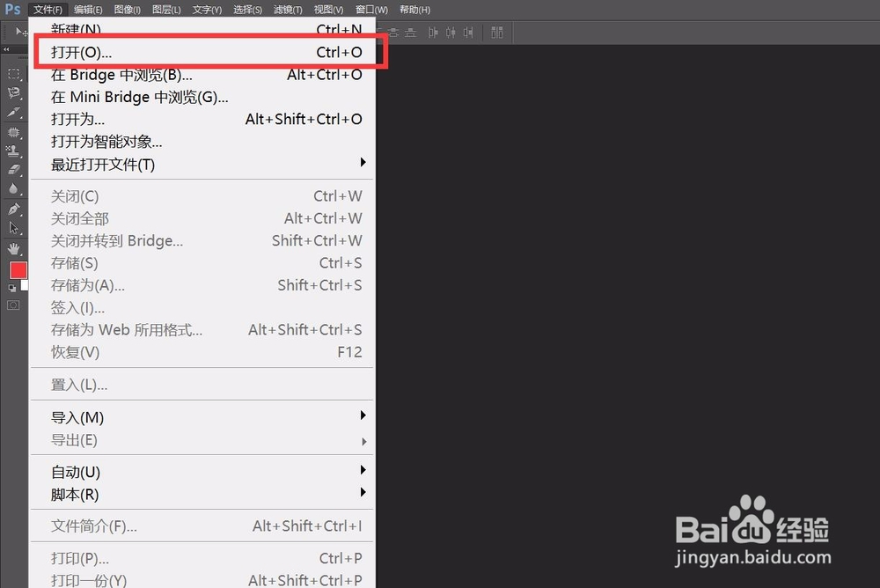
Task: Choose 打开为智能对象... entry
Action: point(202,142)
